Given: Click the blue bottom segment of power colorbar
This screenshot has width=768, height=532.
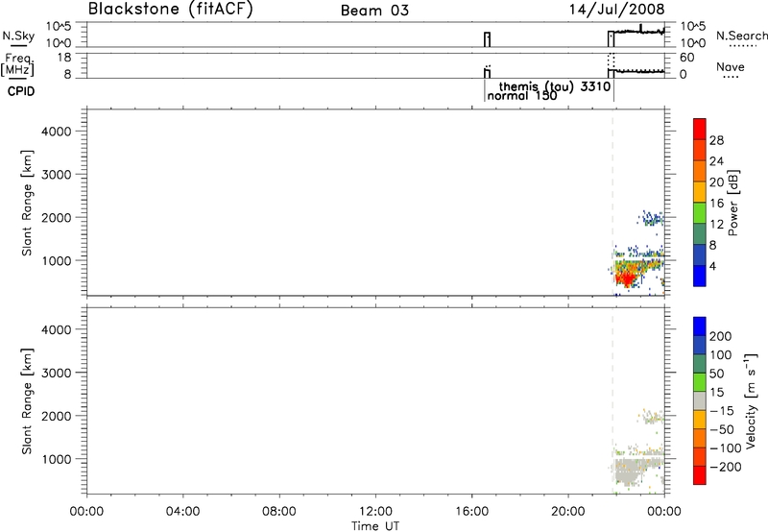Looking at the screenshot, I should [700, 276].
